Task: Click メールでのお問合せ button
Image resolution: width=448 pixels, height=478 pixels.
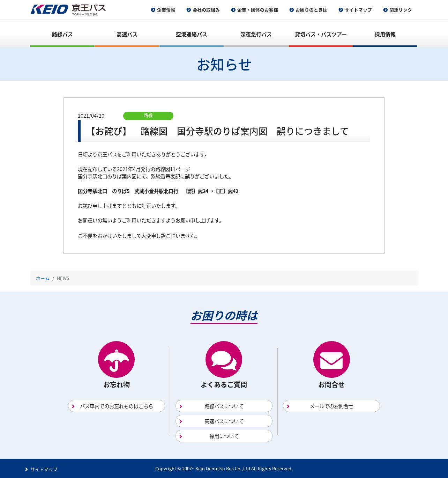Action: (x=331, y=406)
